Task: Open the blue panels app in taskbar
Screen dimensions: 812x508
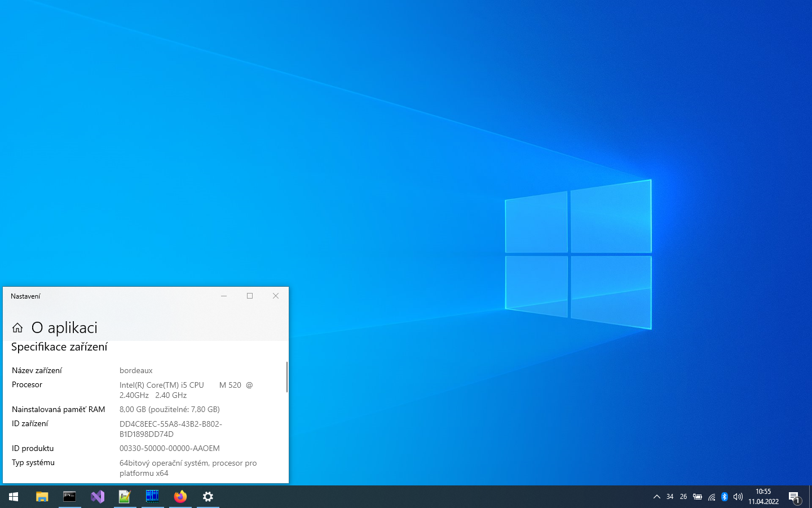Action: pos(152,497)
